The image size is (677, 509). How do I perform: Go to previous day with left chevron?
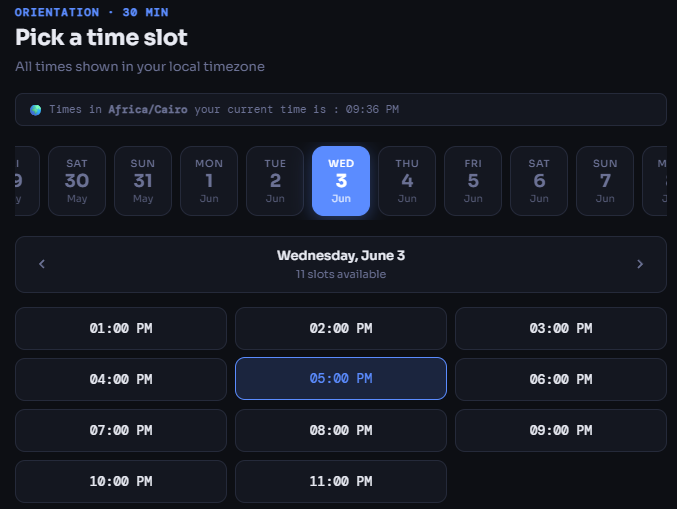pyautogui.click(x=42, y=264)
